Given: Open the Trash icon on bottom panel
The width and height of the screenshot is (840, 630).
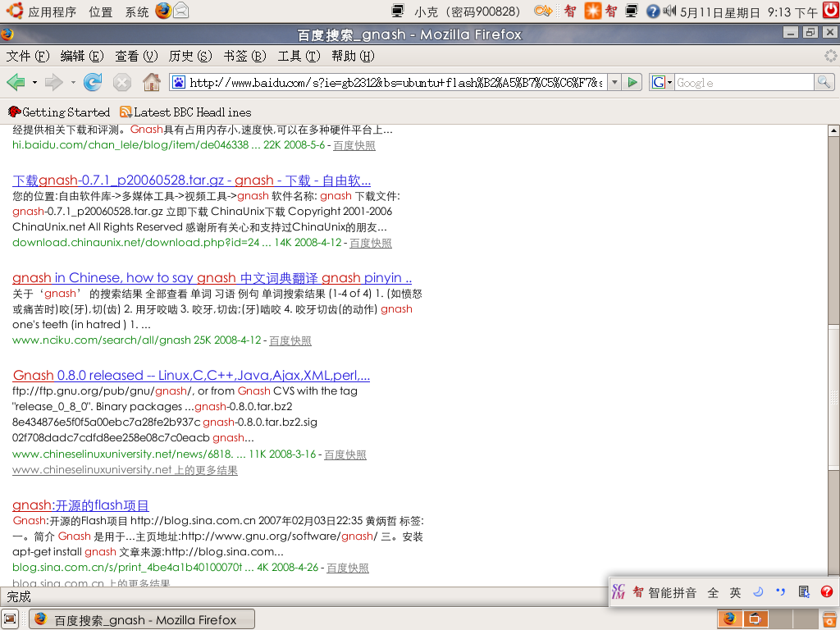Looking at the screenshot, I should tap(829, 619).
